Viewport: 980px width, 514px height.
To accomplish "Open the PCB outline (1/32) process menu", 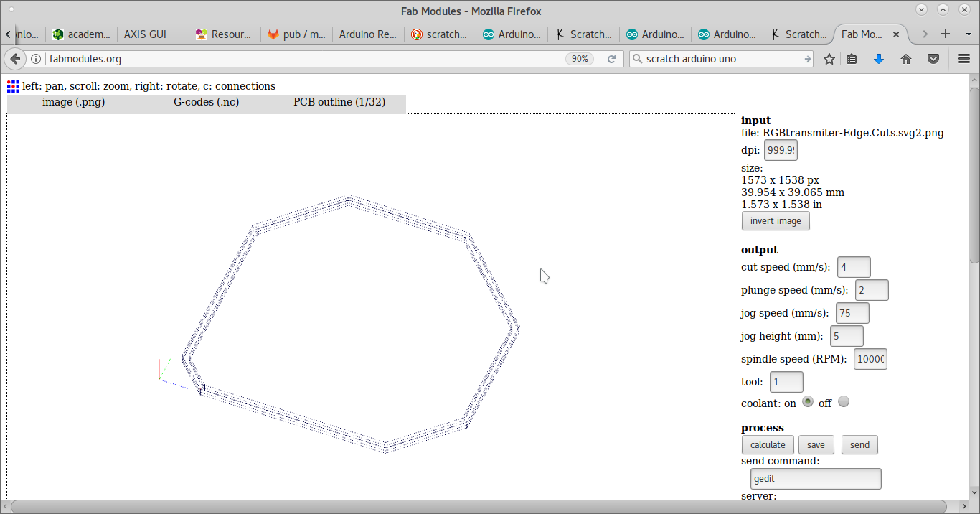I will [x=339, y=102].
